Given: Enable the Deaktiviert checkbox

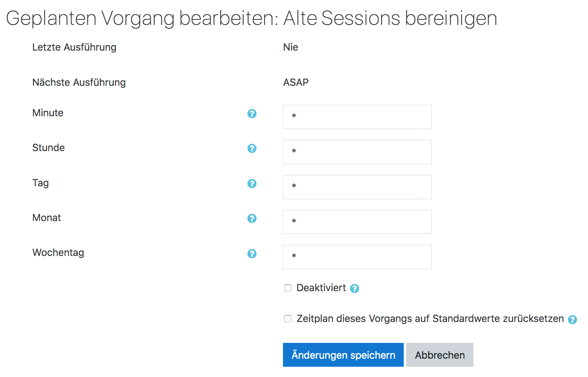Looking at the screenshot, I should tap(288, 288).
